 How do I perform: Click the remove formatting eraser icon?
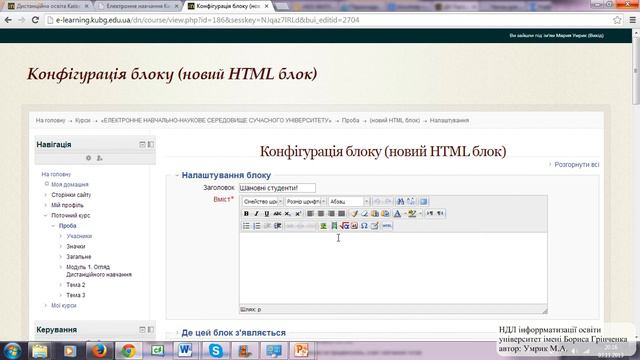pyautogui.click(x=364, y=213)
